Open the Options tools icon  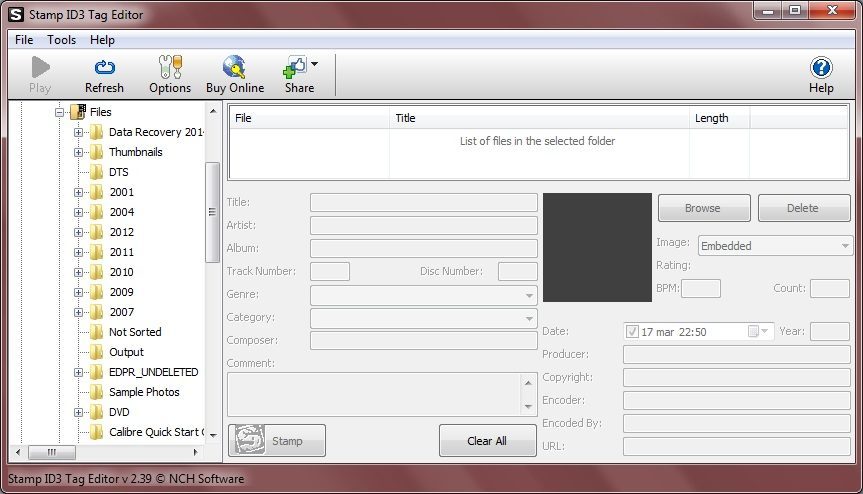pos(170,67)
